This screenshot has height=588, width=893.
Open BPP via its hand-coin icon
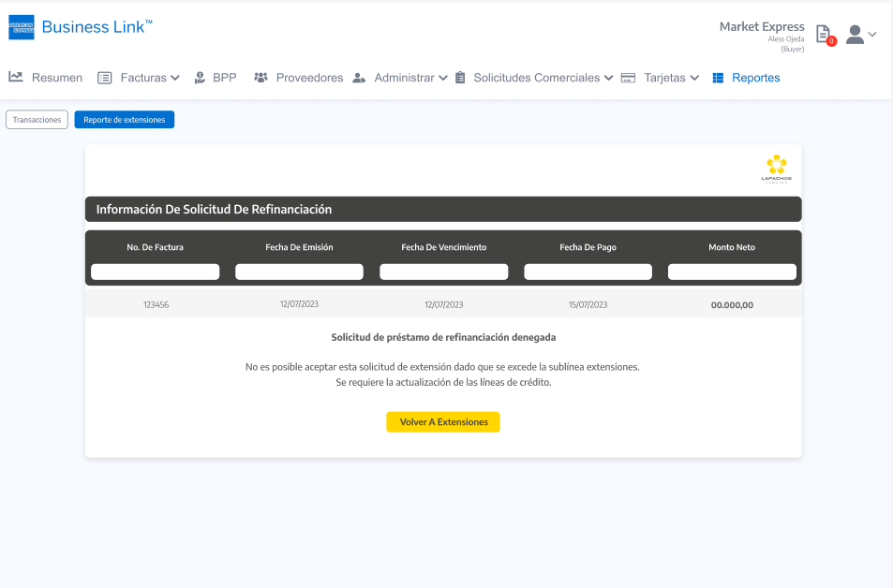pos(200,78)
